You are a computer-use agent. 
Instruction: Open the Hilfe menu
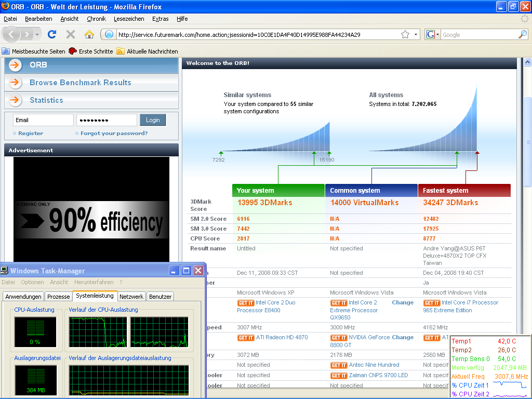182,19
